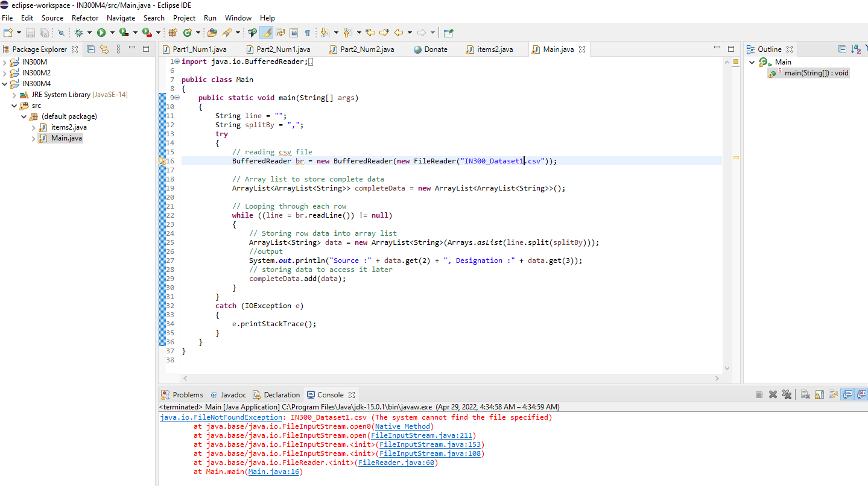Image resolution: width=868 pixels, height=486 pixels.
Task: Open the Main.java:16 stack trace link
Action: [274, 472]
